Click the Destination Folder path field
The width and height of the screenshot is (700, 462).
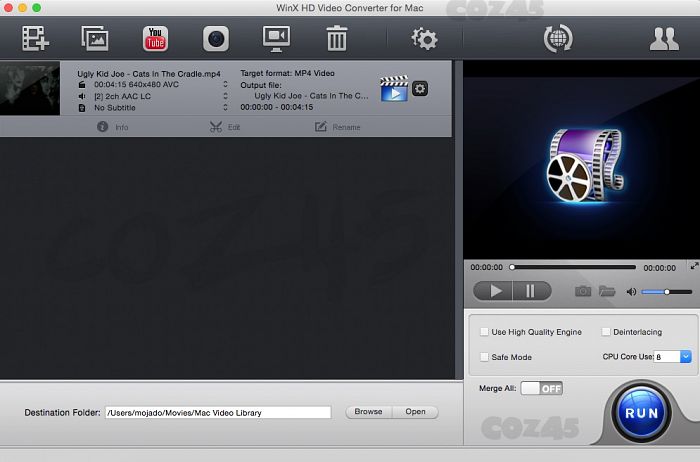click(218, 412)
